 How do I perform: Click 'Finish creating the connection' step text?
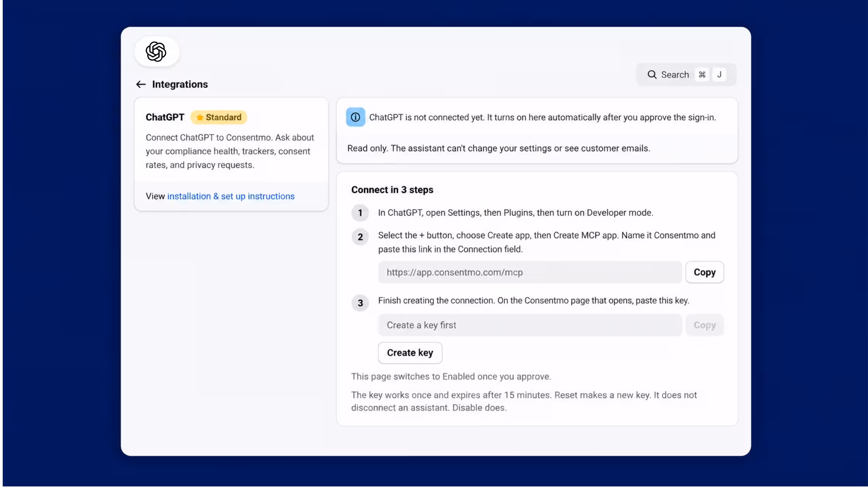tap(534, 301)
